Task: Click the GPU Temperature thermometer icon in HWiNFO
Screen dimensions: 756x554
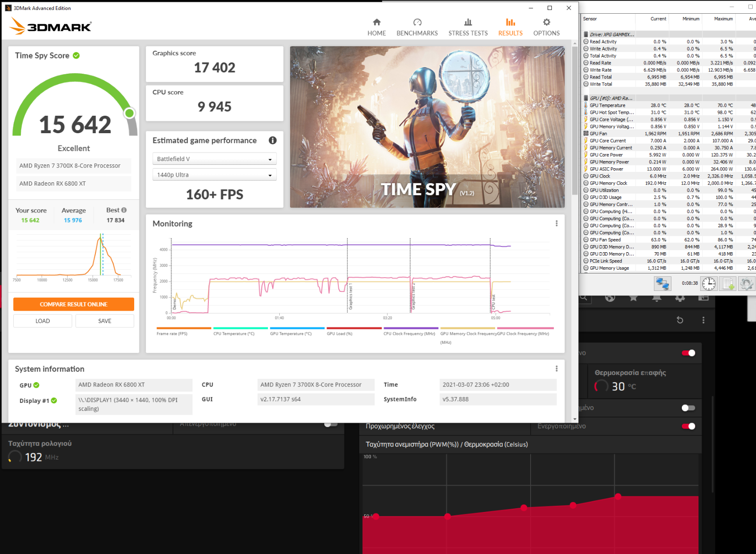Action: tap(586, 105)
